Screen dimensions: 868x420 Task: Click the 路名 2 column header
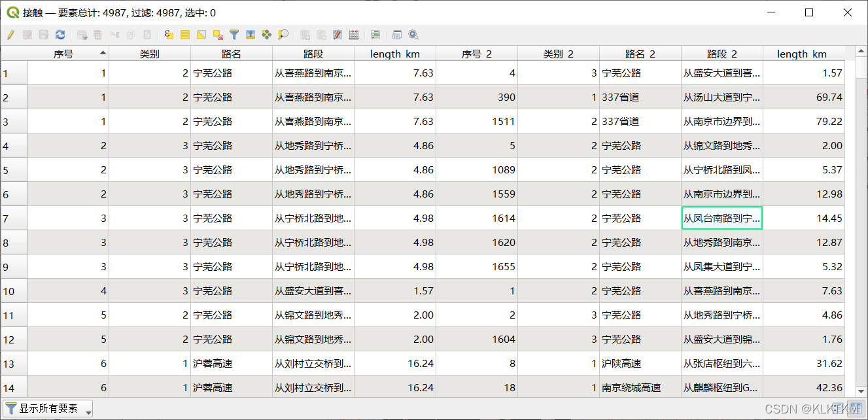coord(640,54)
